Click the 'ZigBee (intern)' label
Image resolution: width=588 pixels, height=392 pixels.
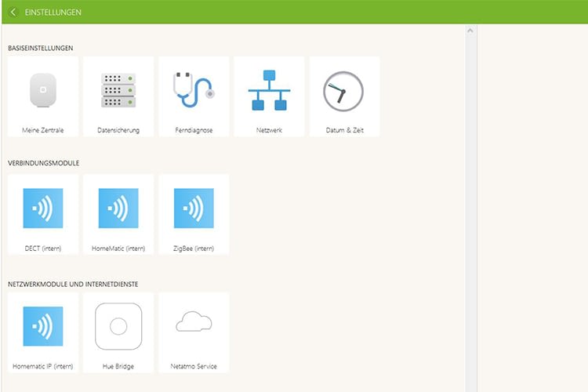tap(194, 249)
